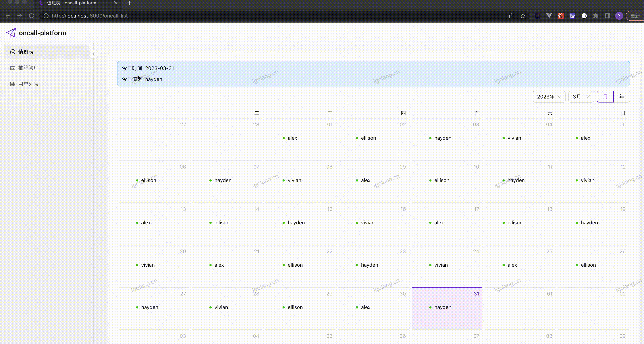Switch calendar to year view (年)
The height and width of the screenshot is (344, 644).
point(622,97)
